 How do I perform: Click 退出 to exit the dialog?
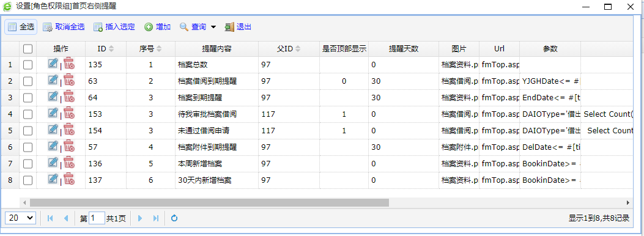pos(239,27)
